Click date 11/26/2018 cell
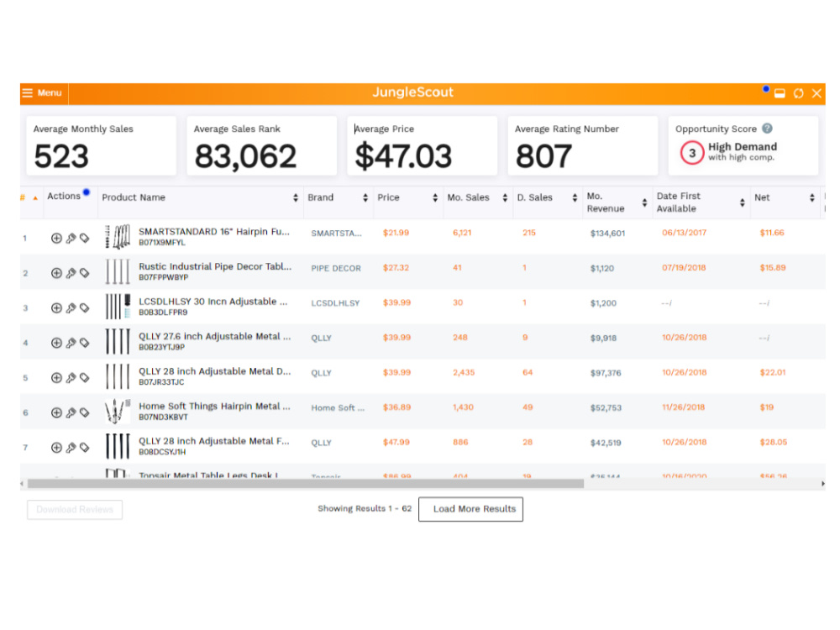Viewport: 840px width, 630px height. coord(684,407)
